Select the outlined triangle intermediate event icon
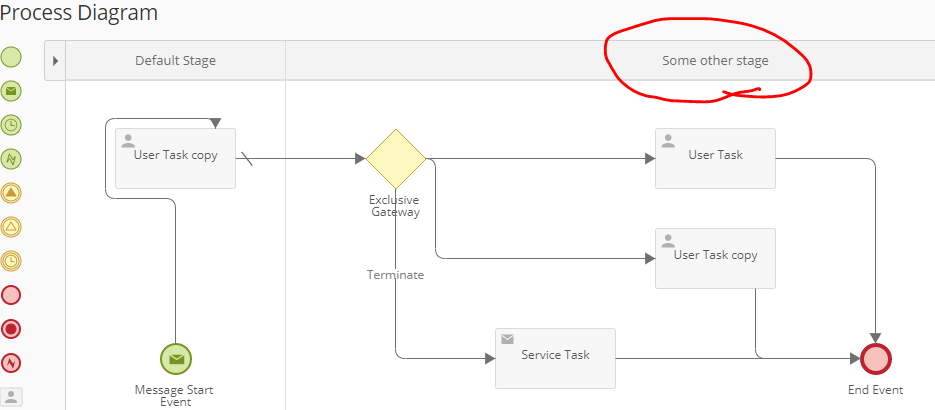The image size is (935, 410). [x=11, y=227]
